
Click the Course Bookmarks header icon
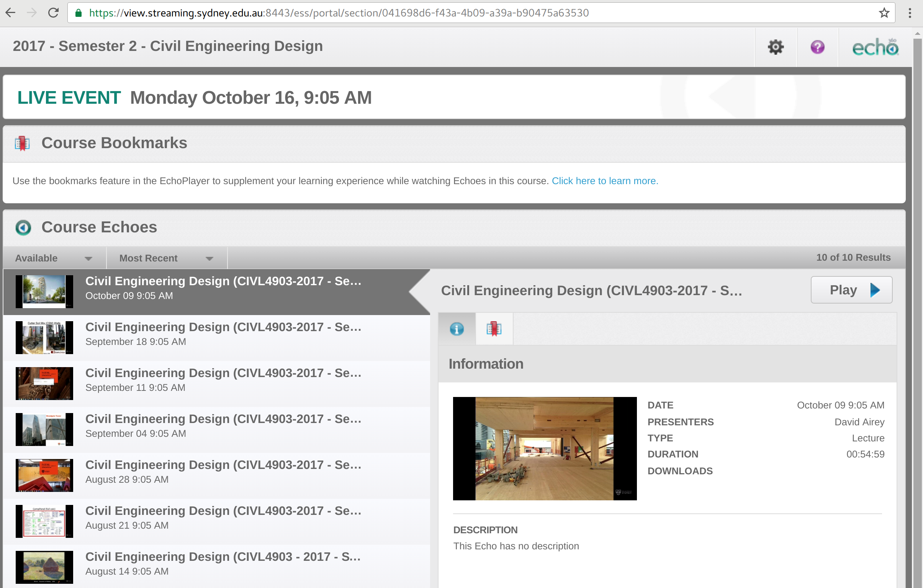(x=22, y=143)
